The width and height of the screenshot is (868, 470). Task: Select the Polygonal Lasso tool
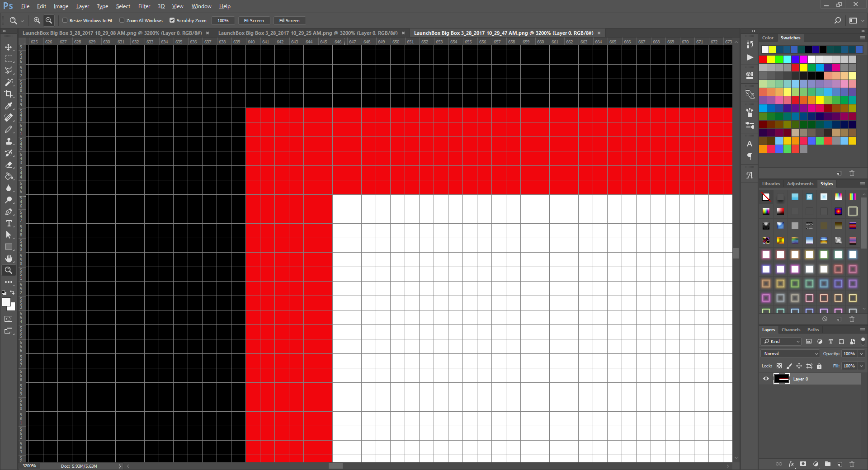9,70
